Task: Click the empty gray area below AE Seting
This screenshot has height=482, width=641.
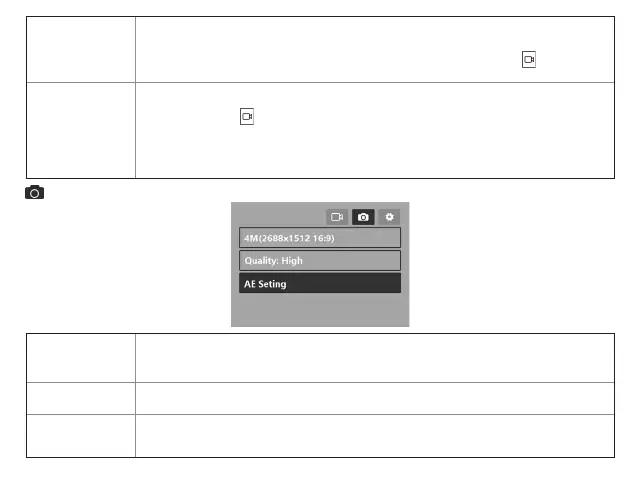Action: click(x=320, y=310)
